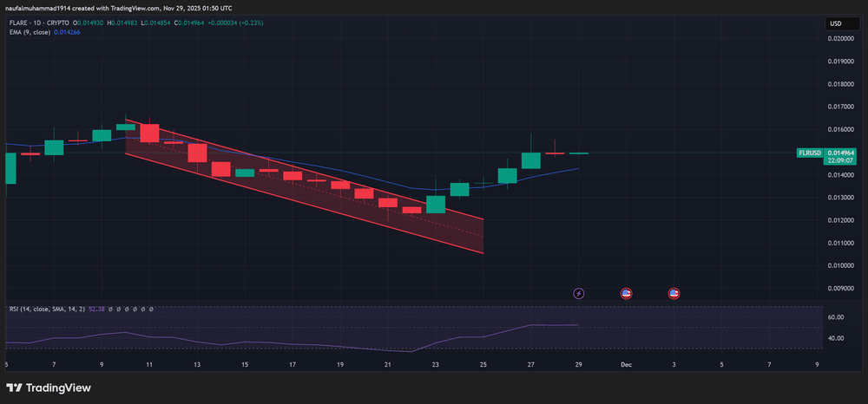Click the RSI value 52.38 in legend
Screen dimensions: 868x404
(x=97, y=309)
